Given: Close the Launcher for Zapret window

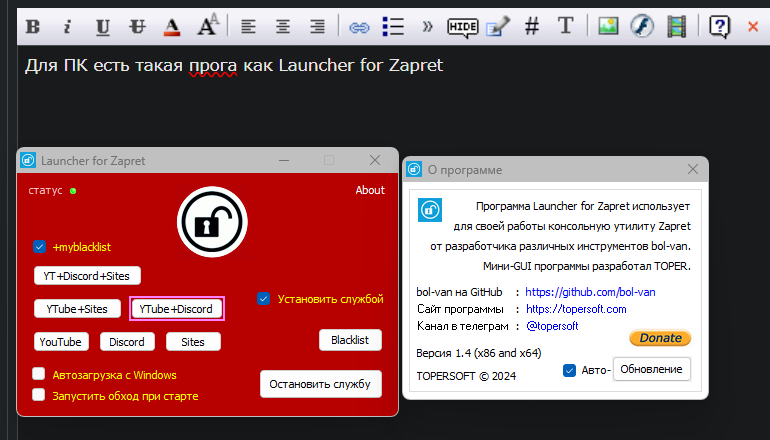Looking at the screenshot, I should click(x=375, y=160).
